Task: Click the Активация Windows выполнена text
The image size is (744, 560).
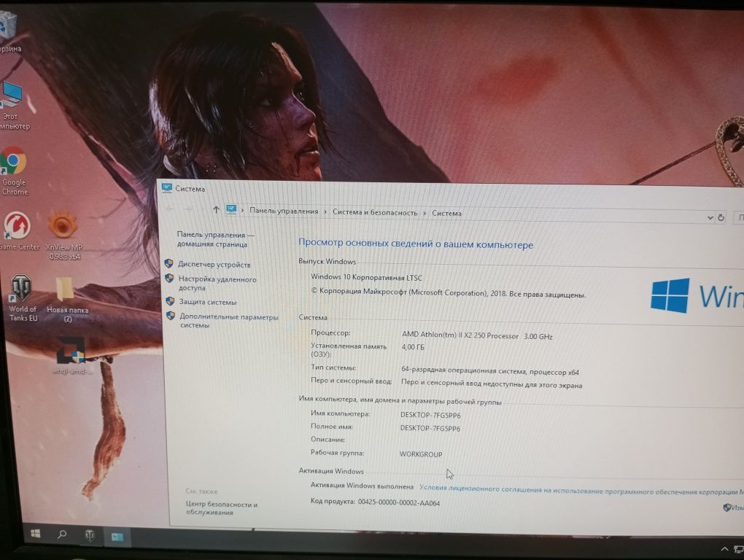Action: click(x=362, y=486)
